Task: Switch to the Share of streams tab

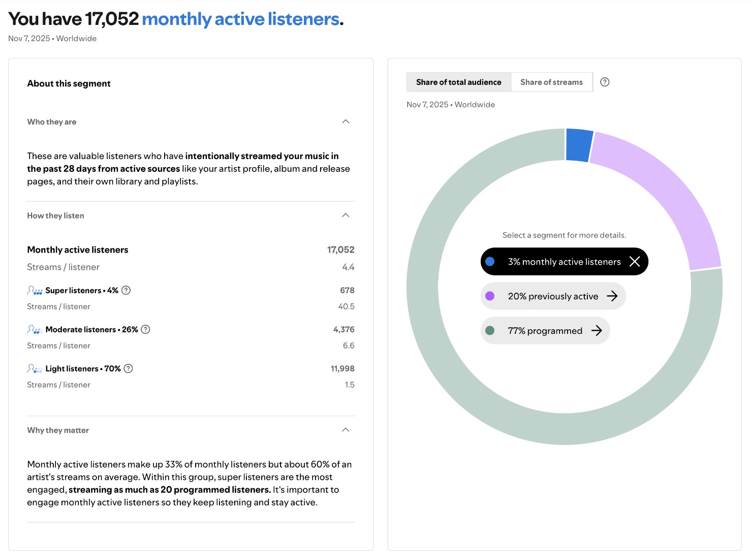Action: (x=551, y=82)
